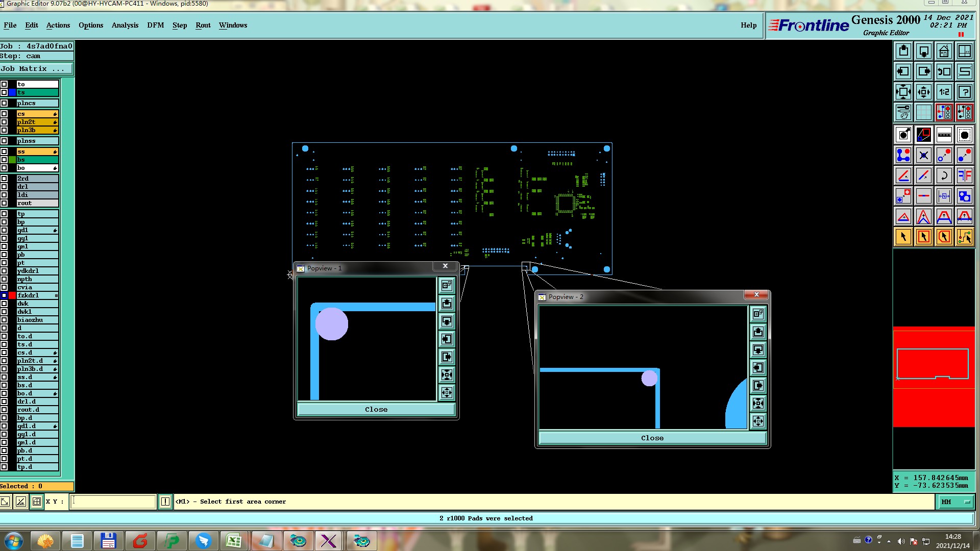This screenshot has height=551, width=980.
Task: Open the Analysis menu
Action: click(x=125, y=25)
